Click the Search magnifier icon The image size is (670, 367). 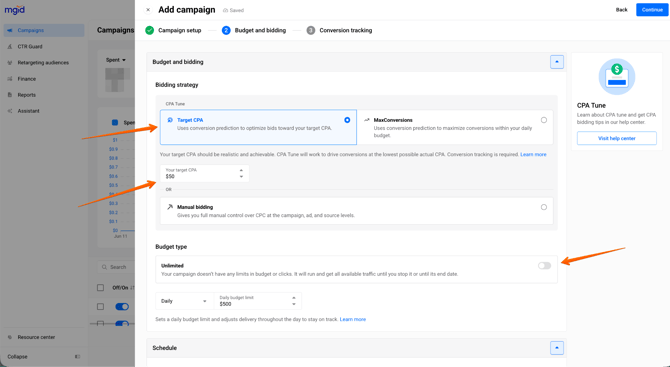coord(104,267)
